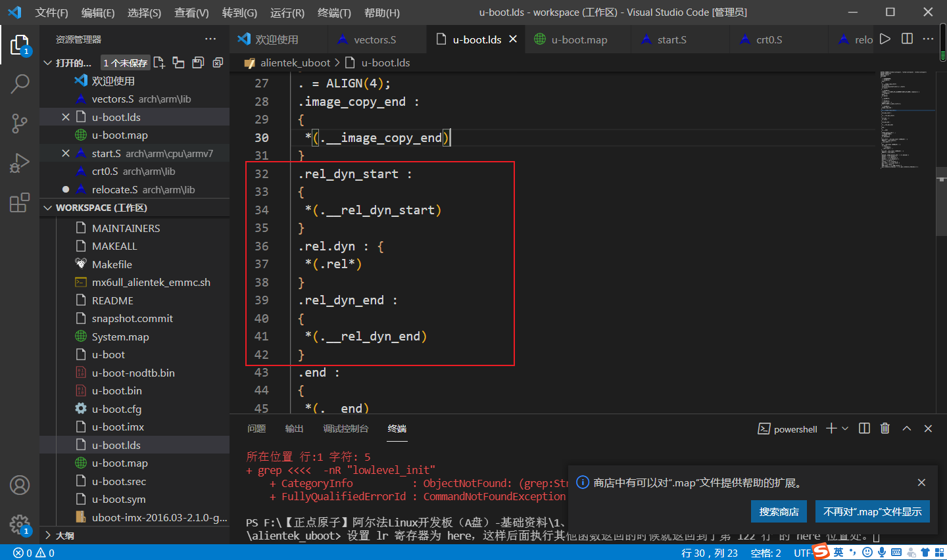Open u-boot.cfg in workspace tree
Screen dimensions: 947x560
[x=116, y=409]
